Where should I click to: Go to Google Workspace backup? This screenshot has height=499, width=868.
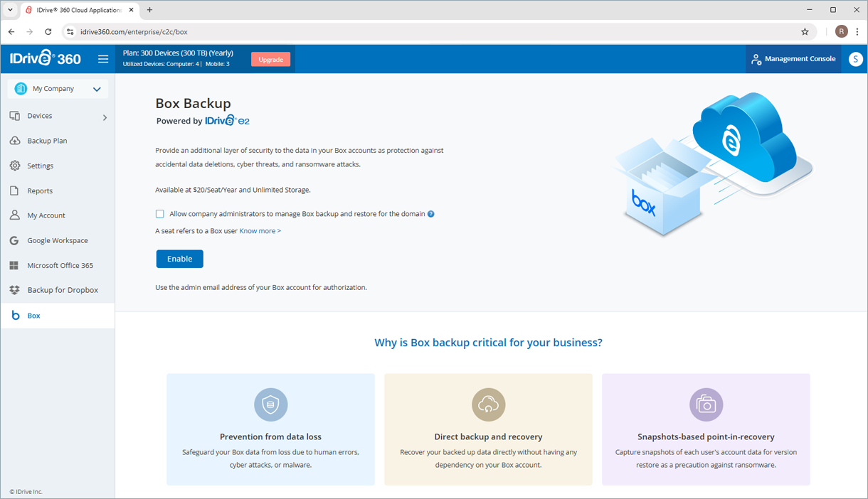tap(57, 240)
